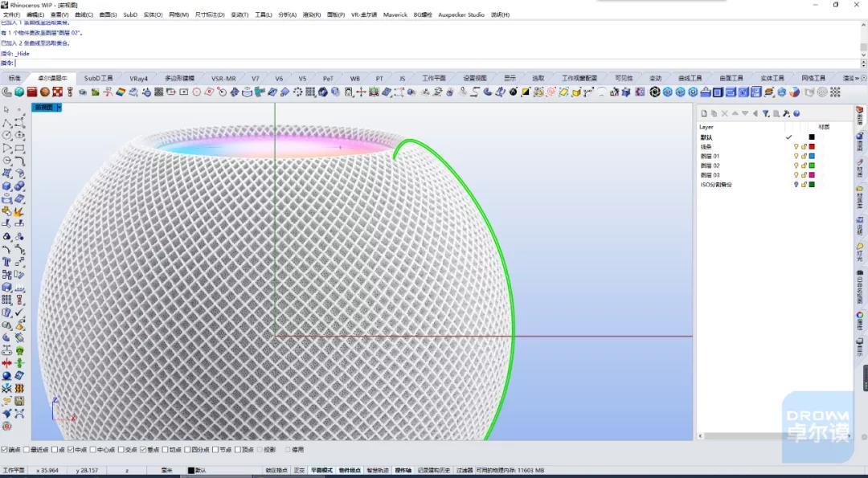Image resolution: width=868 pixels, height=478 pixels.
Task: Toggle the 端点 osnap checkbox
Action: (5, 450)
